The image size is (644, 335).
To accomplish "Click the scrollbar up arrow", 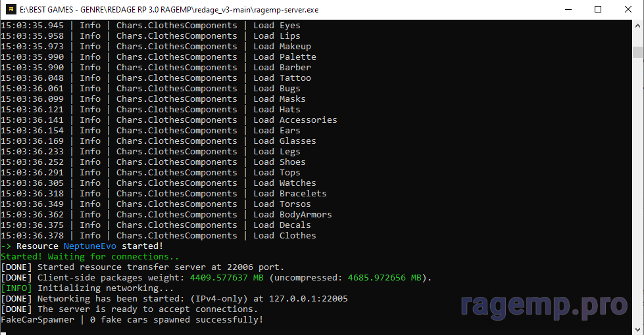I will [x=638, y=26].
